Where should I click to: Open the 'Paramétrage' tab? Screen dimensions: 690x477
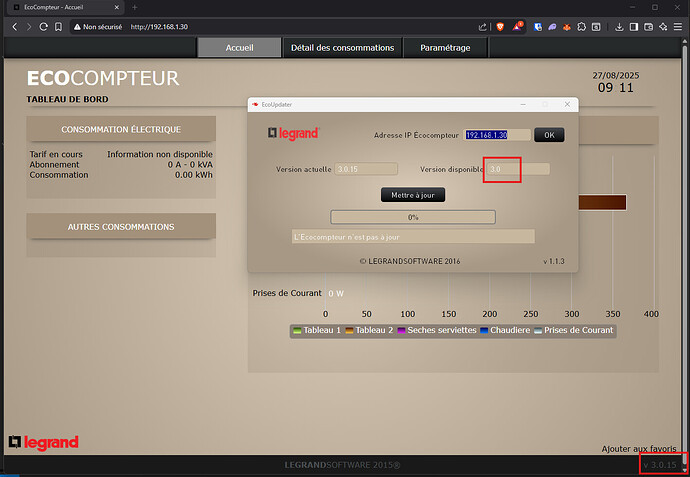(x=445, y=47)
